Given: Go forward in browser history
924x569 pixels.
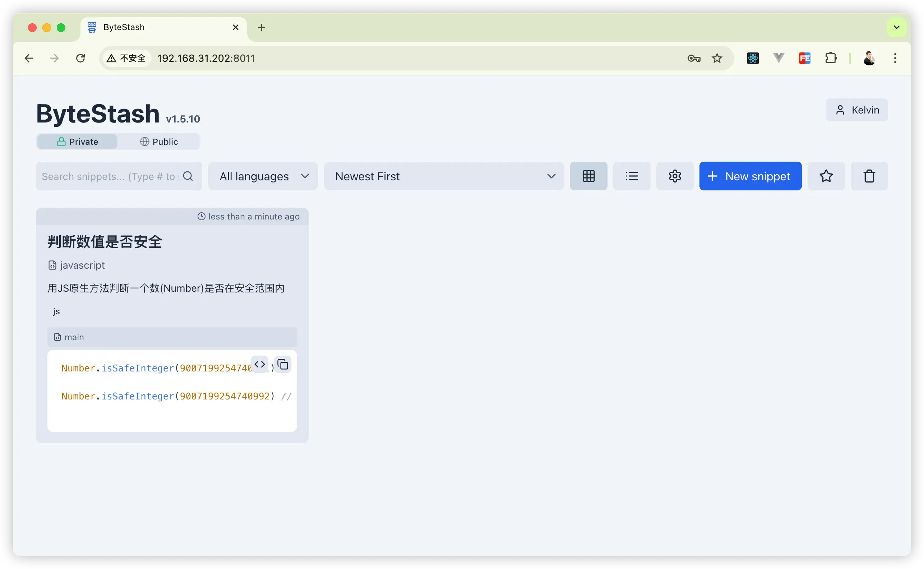Looking at the screenshot, I should click(x=55, y=58).
